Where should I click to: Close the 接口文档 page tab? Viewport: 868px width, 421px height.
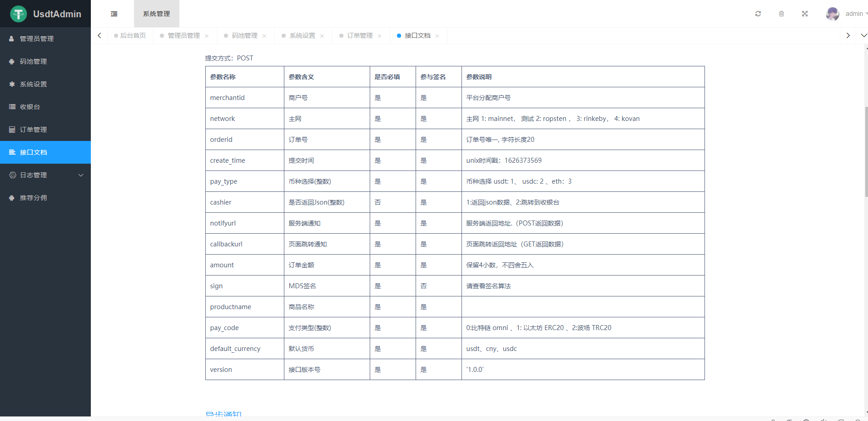click(437, 36)
